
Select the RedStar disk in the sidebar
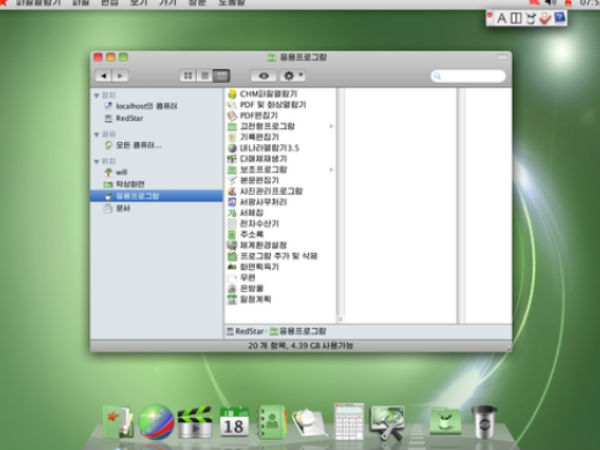click(x=124, y=118)
